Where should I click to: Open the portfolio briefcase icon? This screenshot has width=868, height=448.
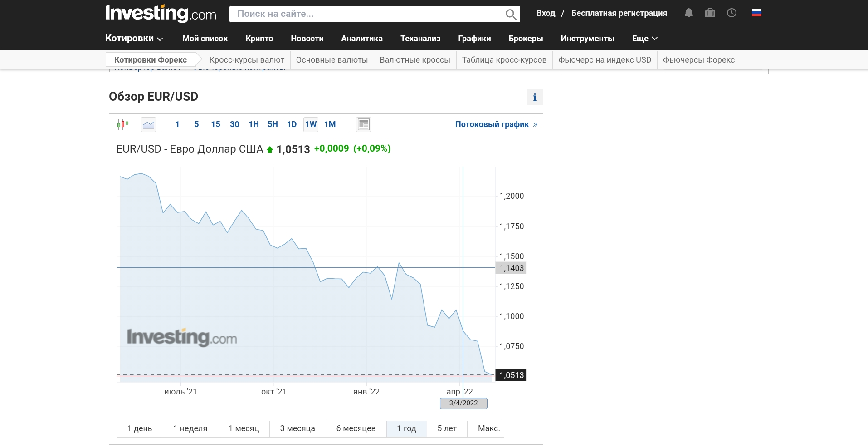[x=710, y=13]
